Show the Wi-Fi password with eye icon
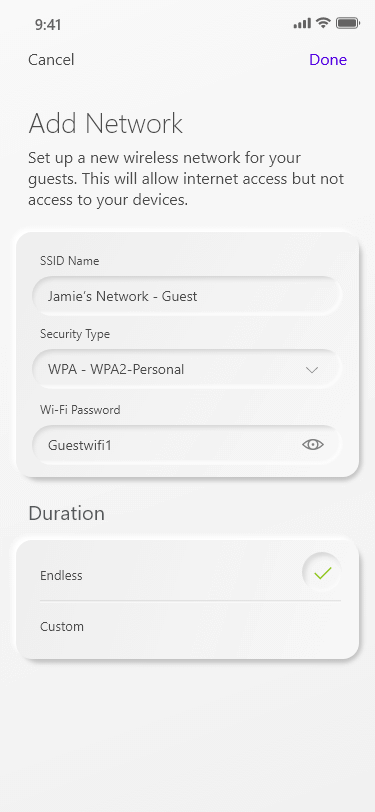This screenshot has height=812, width=375. tap(313, 444)
